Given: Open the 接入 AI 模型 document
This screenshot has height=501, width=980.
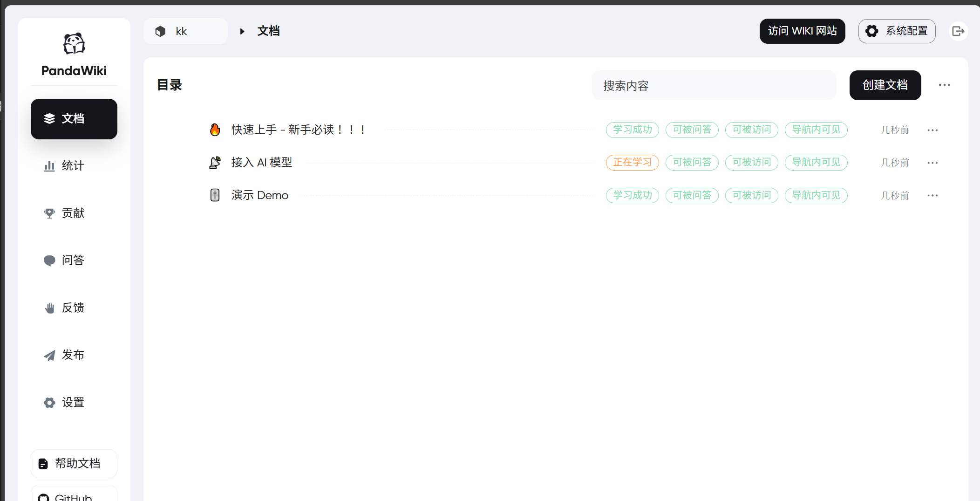Looking at the screenshot, I should (262, 162).
